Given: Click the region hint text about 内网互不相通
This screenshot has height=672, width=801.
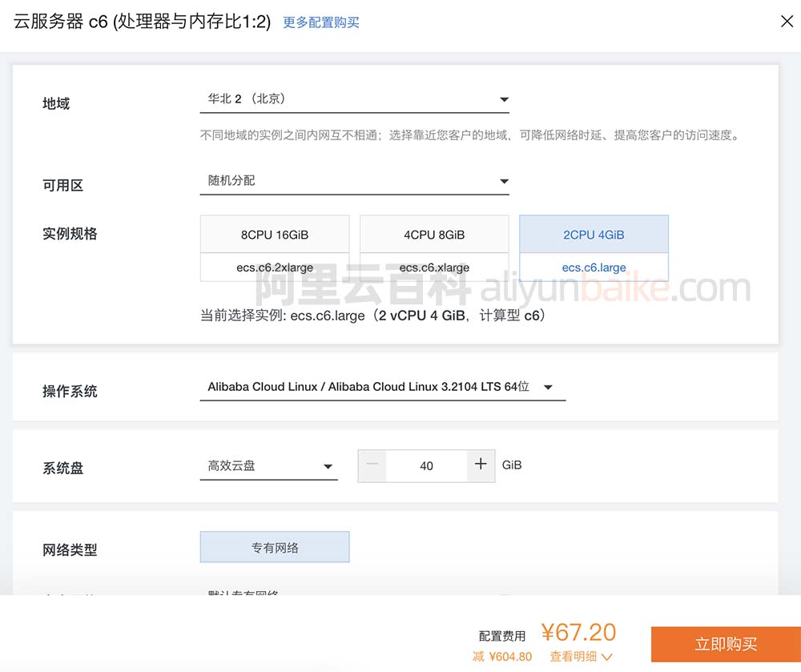Looking at the screenshot, I should (x=469, y=135).
